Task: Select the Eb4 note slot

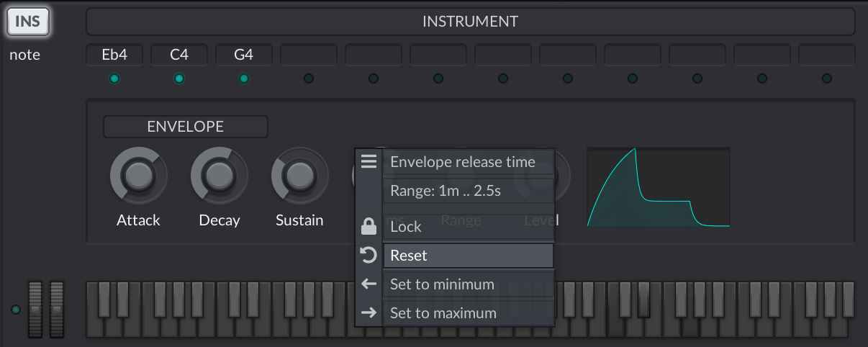Action: coord(114,55)
